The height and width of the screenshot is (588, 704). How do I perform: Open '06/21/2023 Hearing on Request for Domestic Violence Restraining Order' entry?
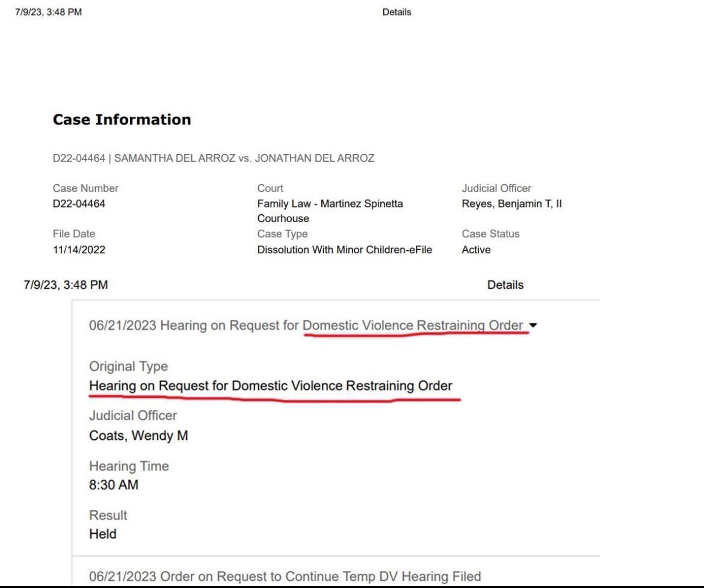(306, 325)
